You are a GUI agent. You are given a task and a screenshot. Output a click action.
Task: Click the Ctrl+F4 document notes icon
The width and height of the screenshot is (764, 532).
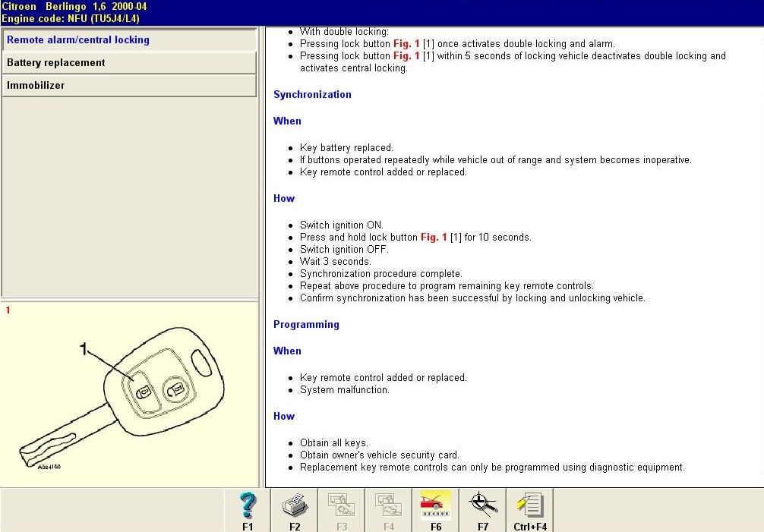[530, 510]
